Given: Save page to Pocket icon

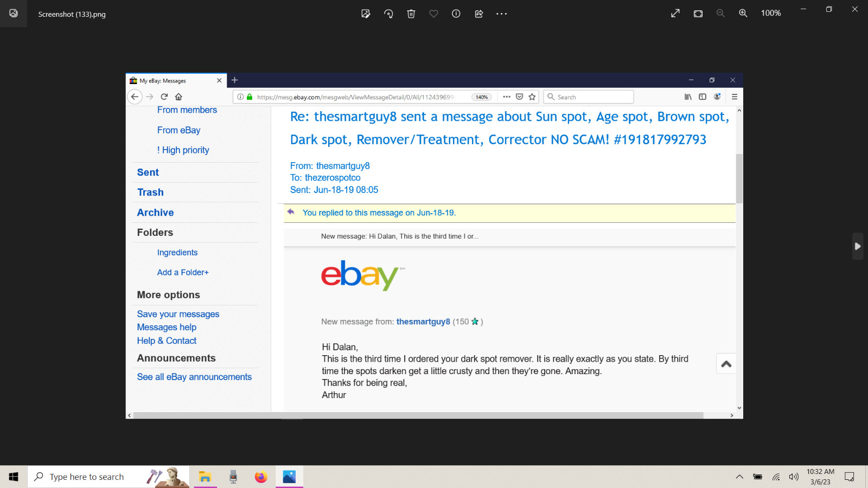Looking at the screenshot, I should 519,97.
